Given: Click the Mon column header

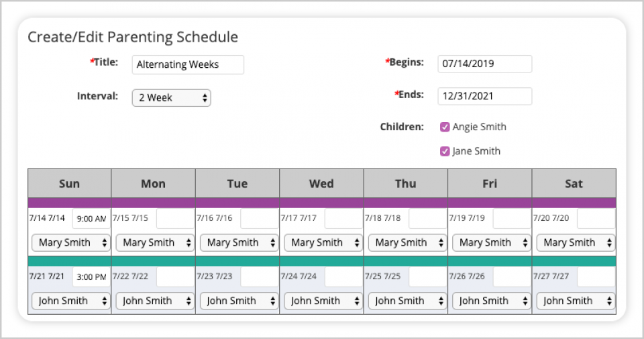Looking at the screenshot, I should point(153,183).
